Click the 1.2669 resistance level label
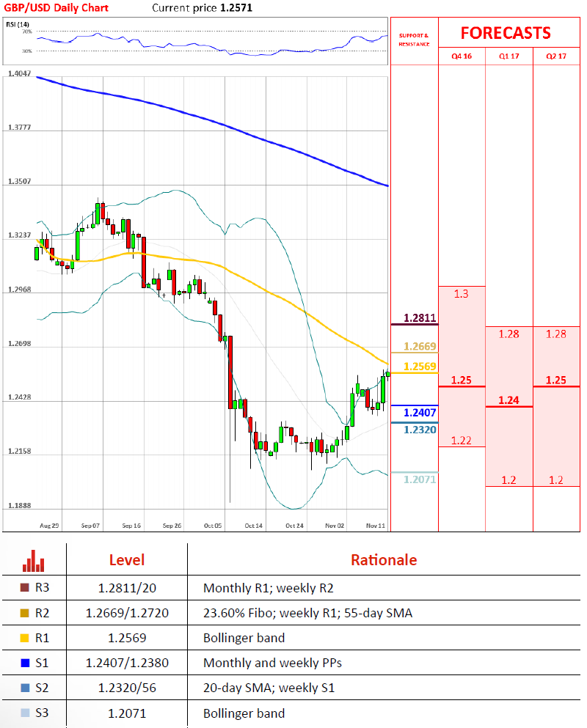The width and height of the screenshot is (587, 728). pos(420,346)
